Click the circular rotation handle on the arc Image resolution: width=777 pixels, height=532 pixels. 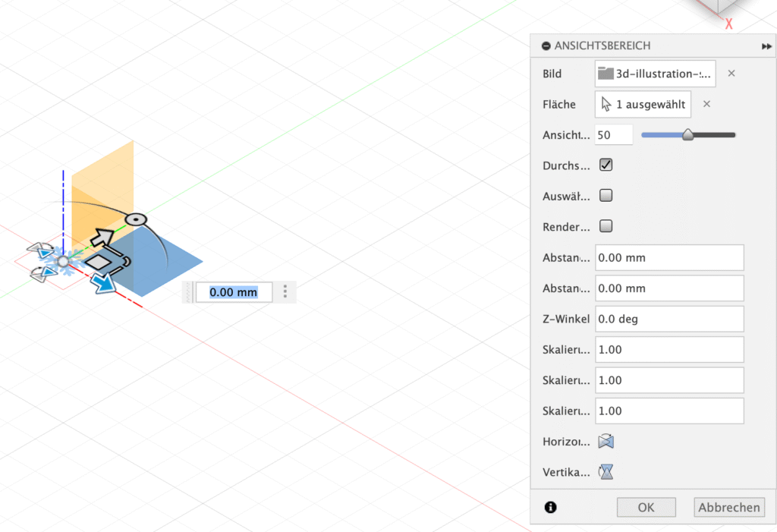coord(135,219)
